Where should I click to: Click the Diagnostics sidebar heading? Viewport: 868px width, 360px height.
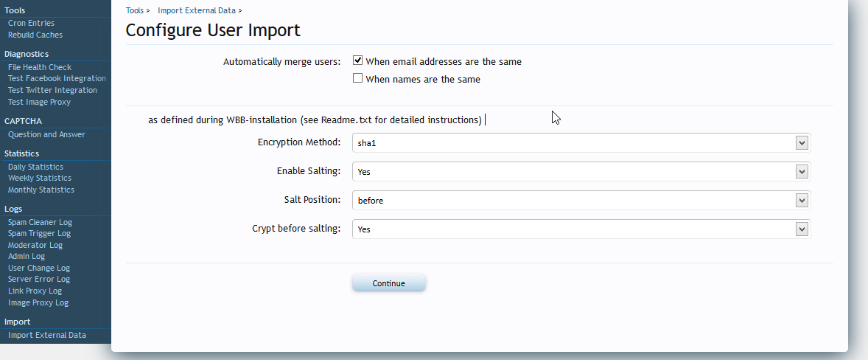pyautogui.click(x=27, y=55)
